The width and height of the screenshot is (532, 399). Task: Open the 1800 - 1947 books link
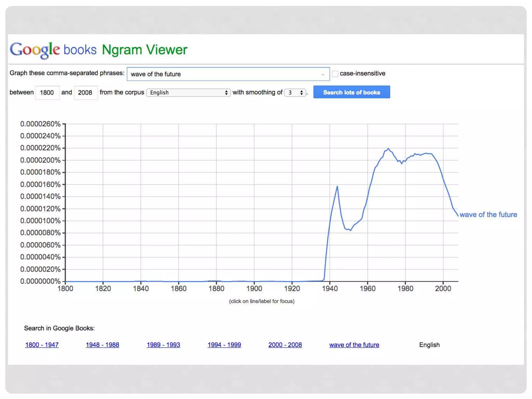coord(42,345)
